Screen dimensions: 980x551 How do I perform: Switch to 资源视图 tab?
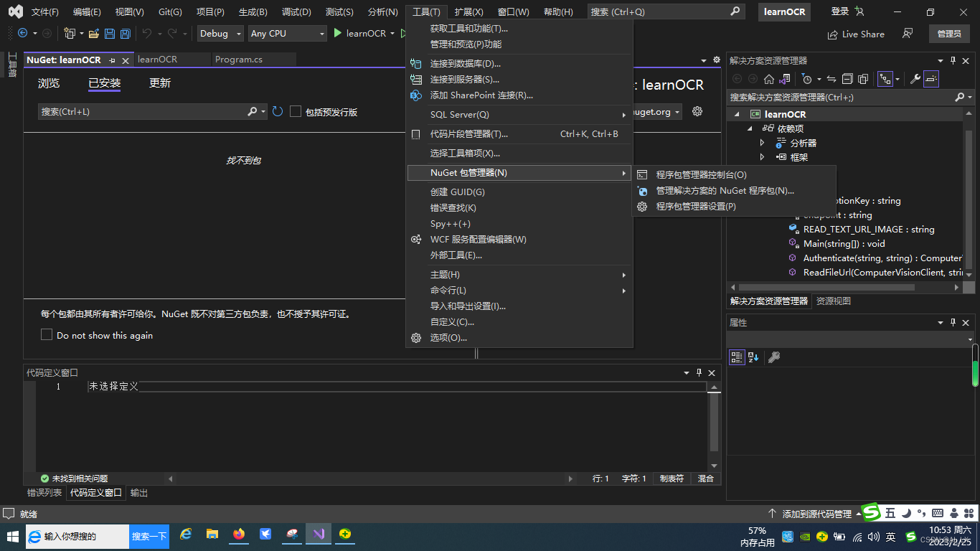[834, 301]
